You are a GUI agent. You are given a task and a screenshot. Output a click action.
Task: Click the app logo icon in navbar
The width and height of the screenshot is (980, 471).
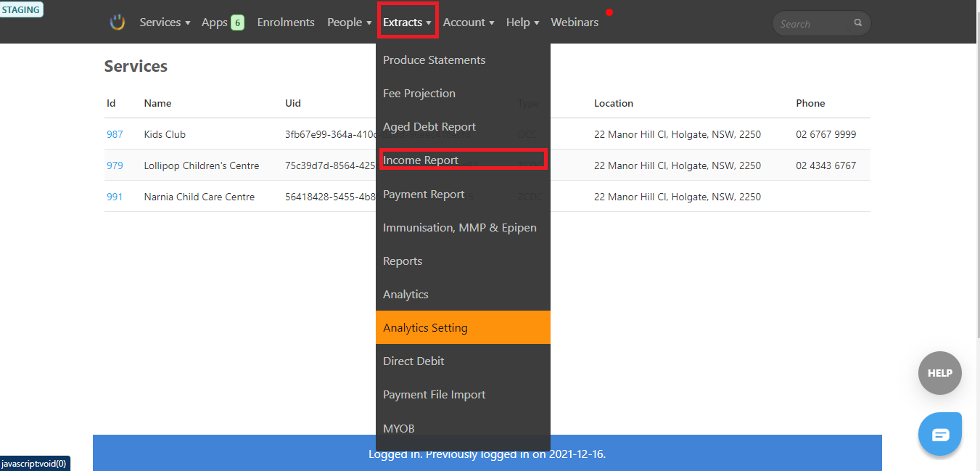[x=118, y=22]
